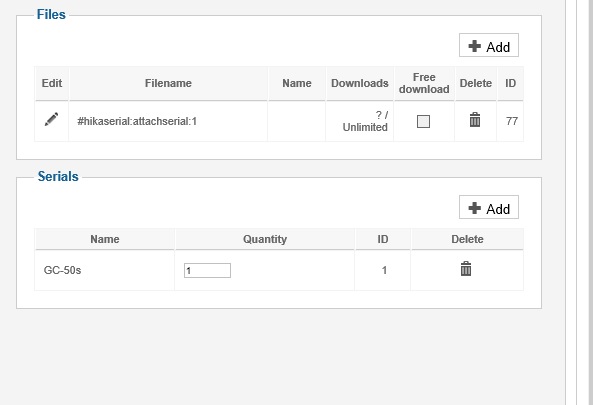
Task: Focus the Quantity input for GC-50s
Action: point(207,270)
